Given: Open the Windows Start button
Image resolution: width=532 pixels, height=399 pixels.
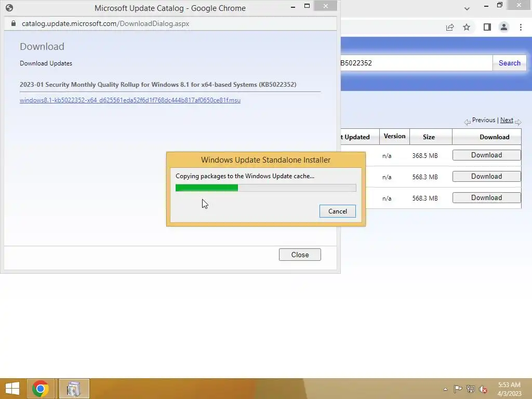Looking at the screenshot, I should coord(12,389).
